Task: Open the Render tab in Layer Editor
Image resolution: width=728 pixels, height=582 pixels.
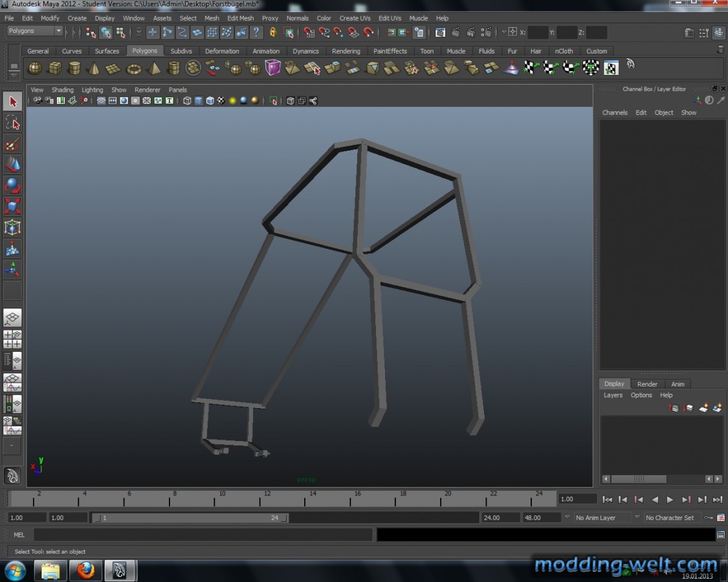Action: (x=647, y=384)
